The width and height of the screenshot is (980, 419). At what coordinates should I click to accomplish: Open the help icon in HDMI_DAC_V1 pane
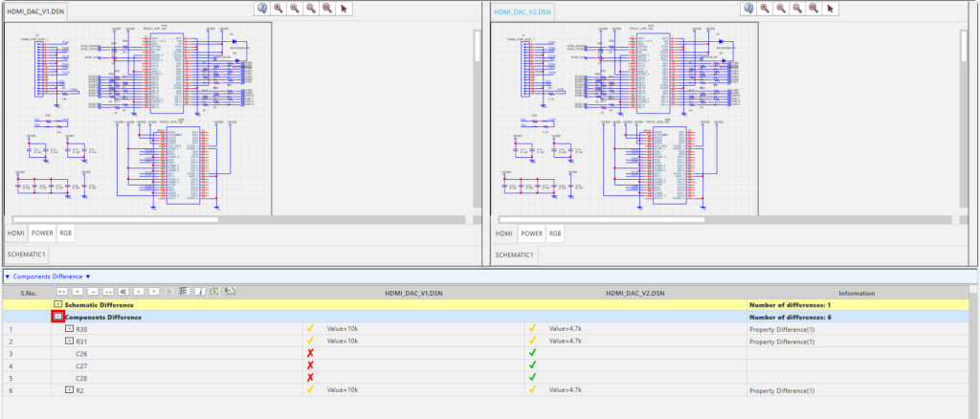pyautogui.click(x=261, y=8)
